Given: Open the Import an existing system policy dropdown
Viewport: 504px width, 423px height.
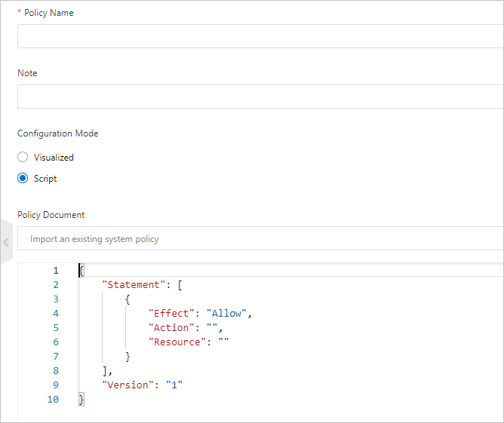Looking at the screenshot, I should 260,238.
